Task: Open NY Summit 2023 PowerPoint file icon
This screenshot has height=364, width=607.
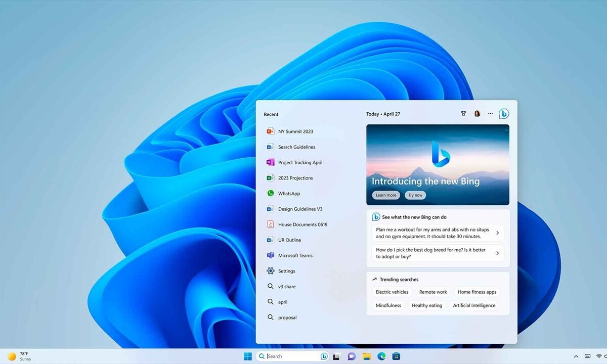Action: [270, 131]
